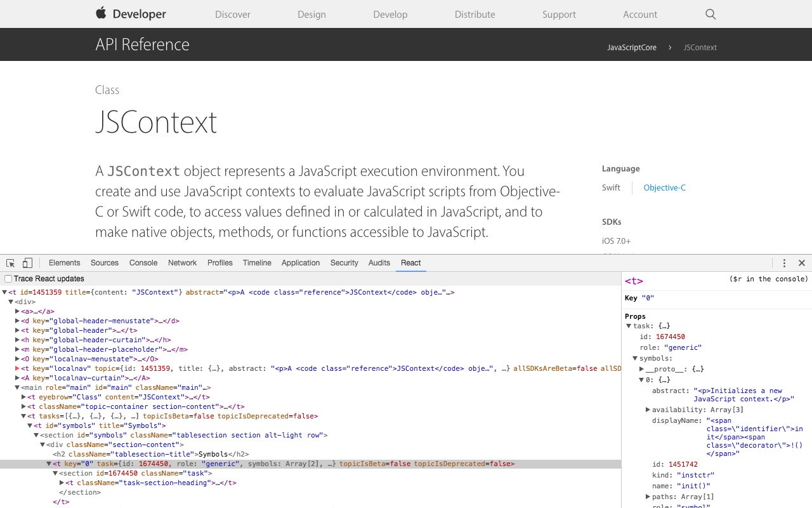Screen dimensions: 812x508
Task: Open the Support menu item
Action: tap(559, 14)
